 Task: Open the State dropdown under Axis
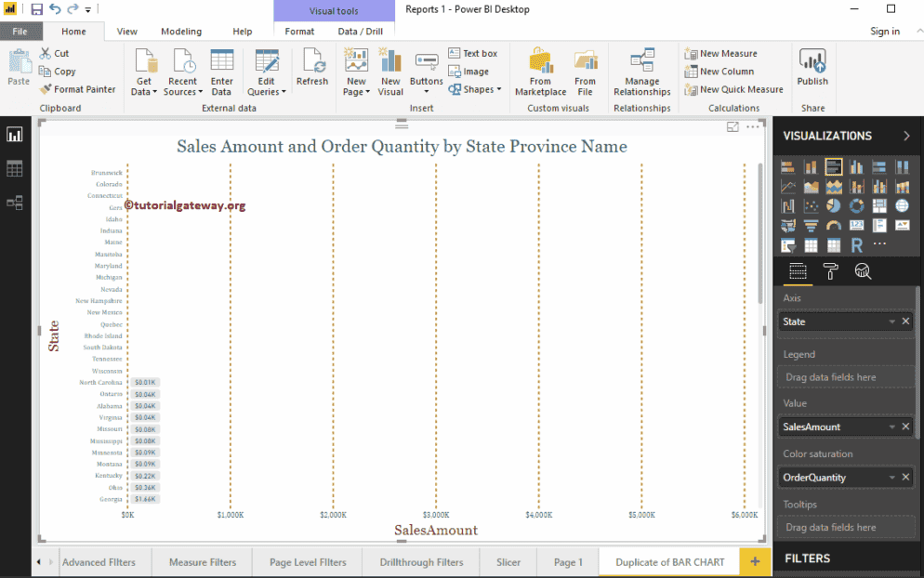click(891, 321)
